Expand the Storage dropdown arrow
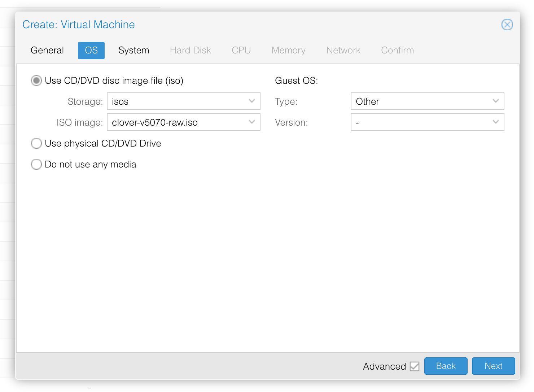Screen dimensions: 534x392 point(251,101)
